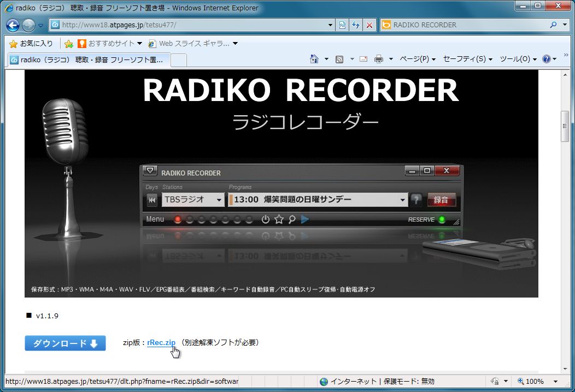The width and height of the screenshot is (575, 392).
Task: Click the scrollbar up arrow
Action: click(565, 75)
